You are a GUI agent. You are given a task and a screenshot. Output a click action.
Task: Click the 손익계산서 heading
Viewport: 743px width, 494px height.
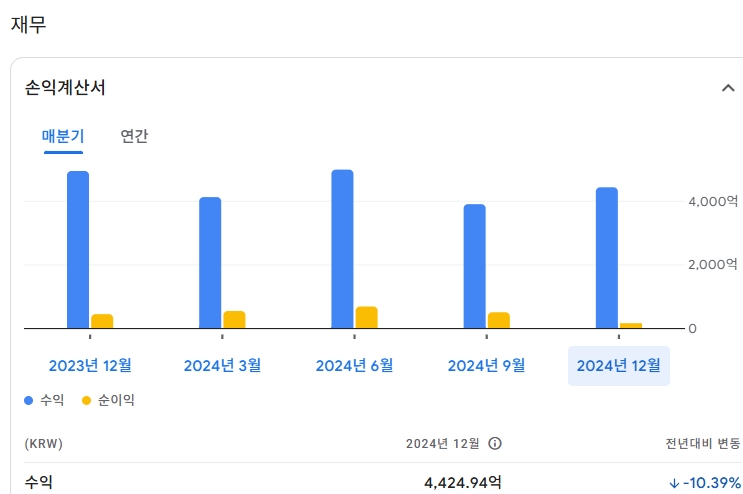(65, 88)
